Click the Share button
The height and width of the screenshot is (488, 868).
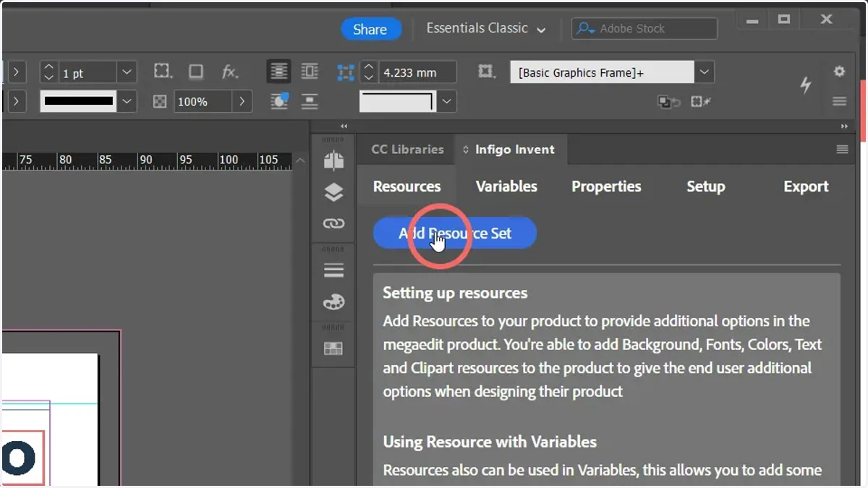pyautogui.click(x=370, y=30)
